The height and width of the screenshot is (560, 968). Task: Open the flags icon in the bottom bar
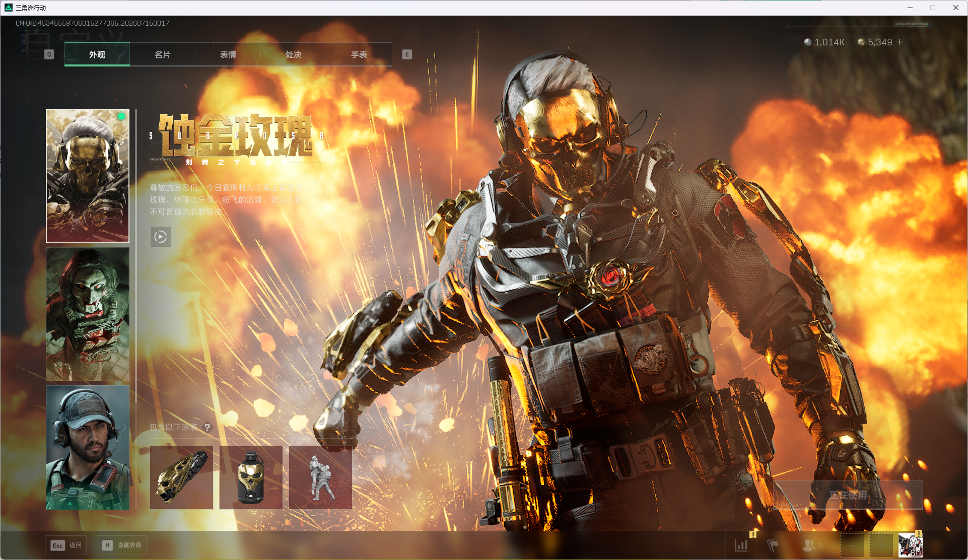tap(773, 545)
